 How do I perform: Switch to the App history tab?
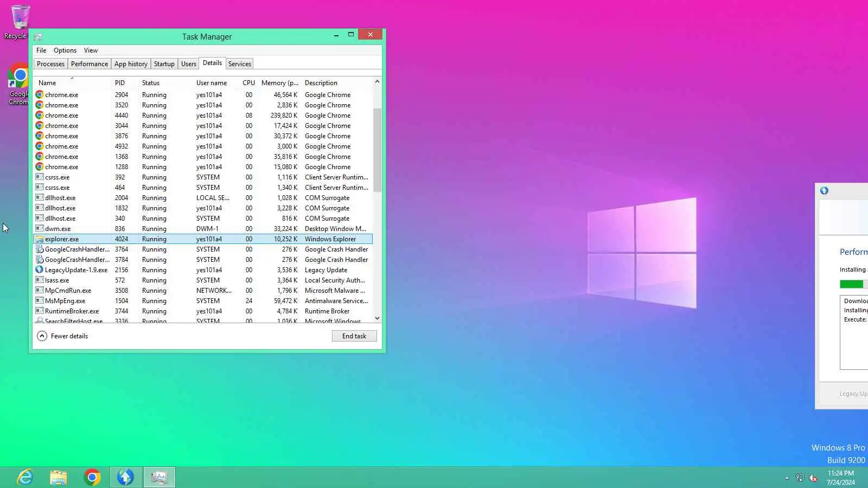131,64
